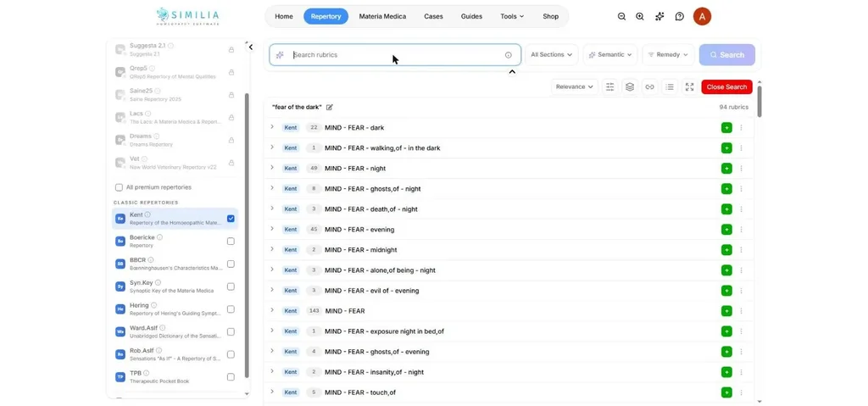868x406 pixels.
Task: Open the help question mark icon
Action: 680,17
